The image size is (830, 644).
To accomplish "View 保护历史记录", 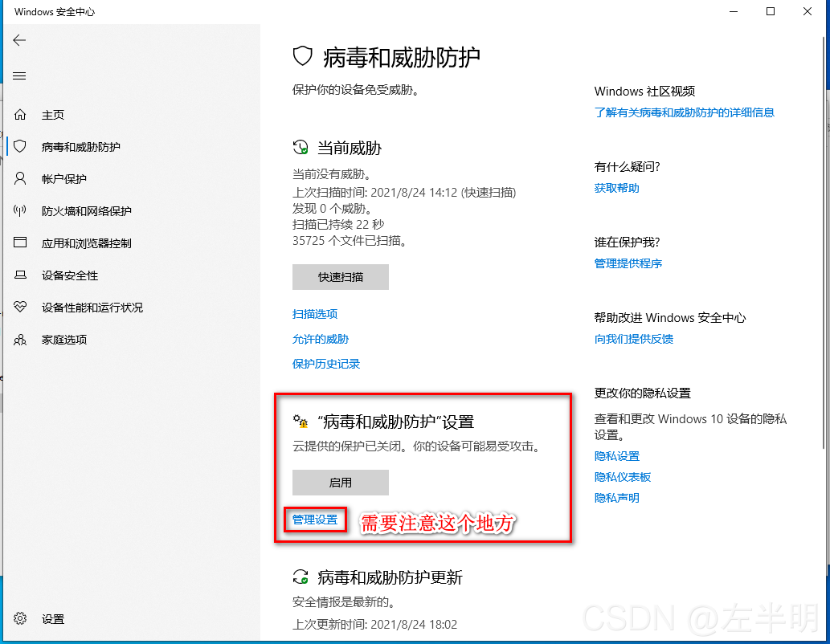I will (326, 364).
